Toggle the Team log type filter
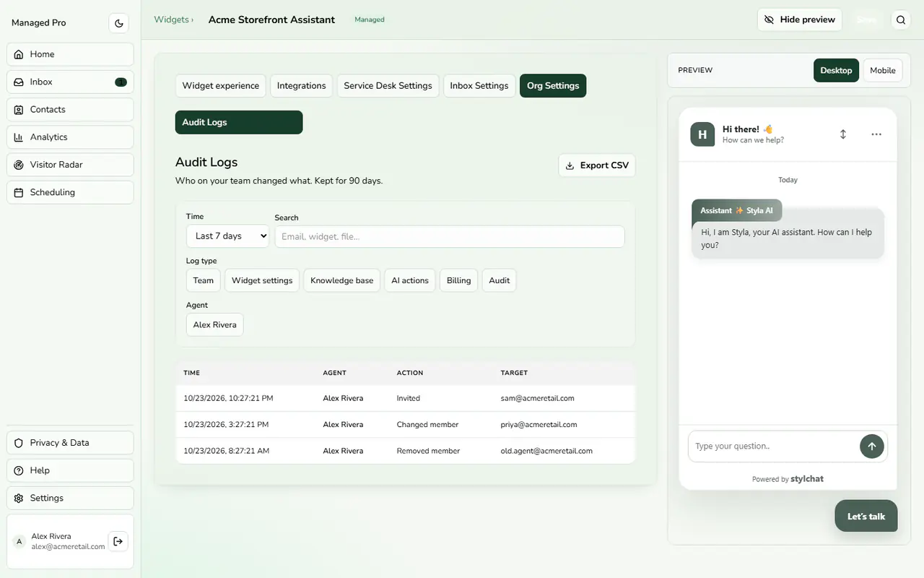924x578 pixels. pyautogui.click(x=204, y=280)
